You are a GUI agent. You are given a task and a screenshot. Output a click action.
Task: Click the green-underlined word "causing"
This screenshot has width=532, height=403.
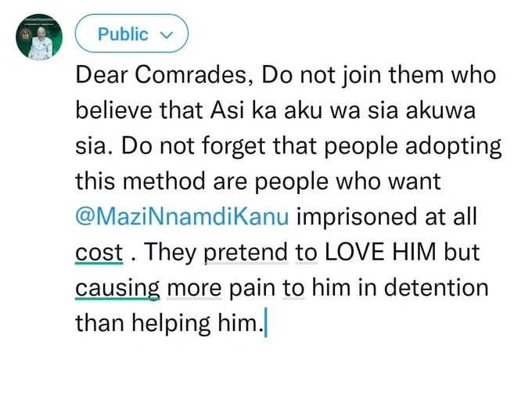[117, 288]
